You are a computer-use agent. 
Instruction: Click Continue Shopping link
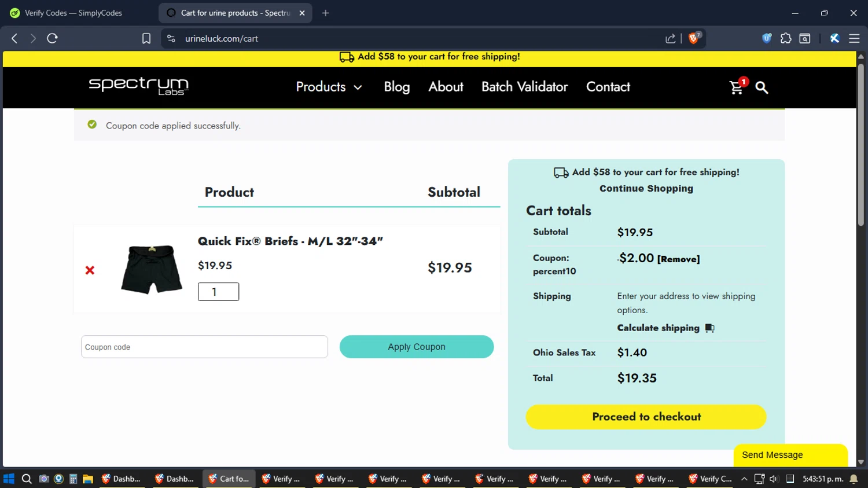pyautogui.click(x=646, y=189)
